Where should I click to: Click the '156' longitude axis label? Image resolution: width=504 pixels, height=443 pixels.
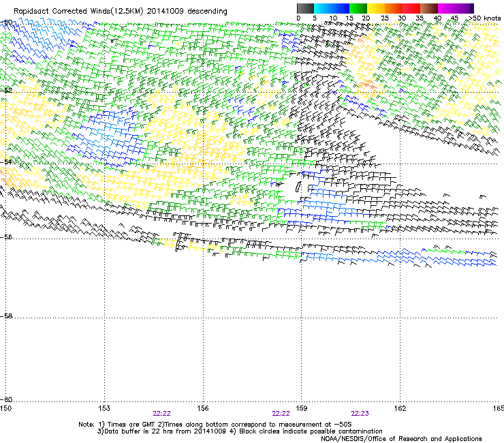coord(203,408)
